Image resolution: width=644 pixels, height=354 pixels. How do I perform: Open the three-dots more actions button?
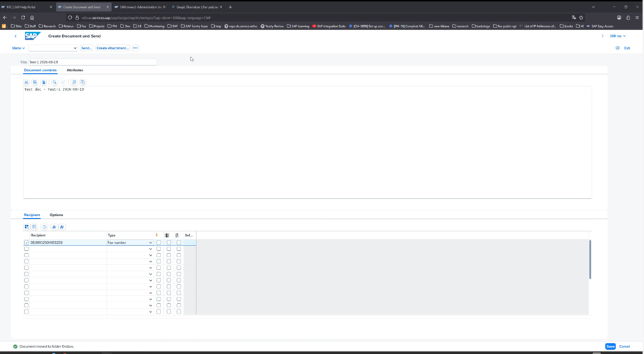click(135, 48)
